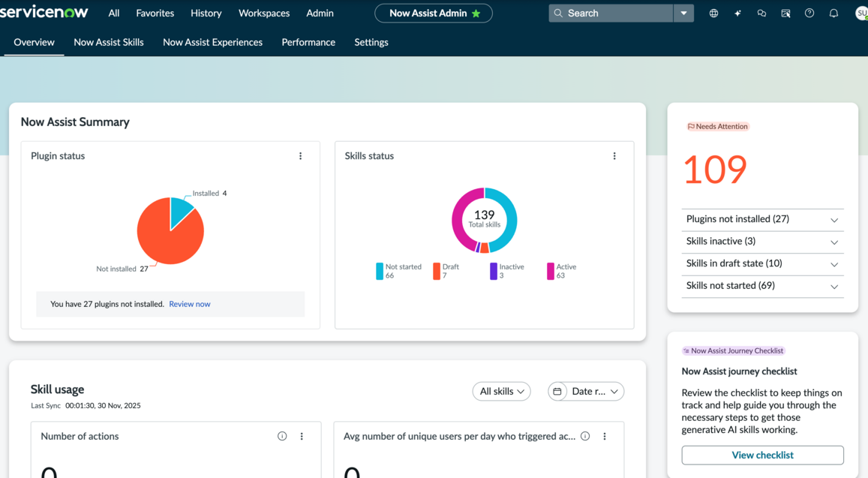Viewport: 868px width, 478px height.
Task: Select the Overview tab
Action: pos(35,42)
